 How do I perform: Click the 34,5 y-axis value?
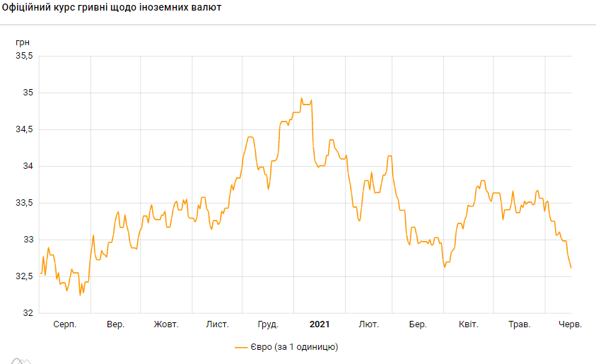(24, 129)
